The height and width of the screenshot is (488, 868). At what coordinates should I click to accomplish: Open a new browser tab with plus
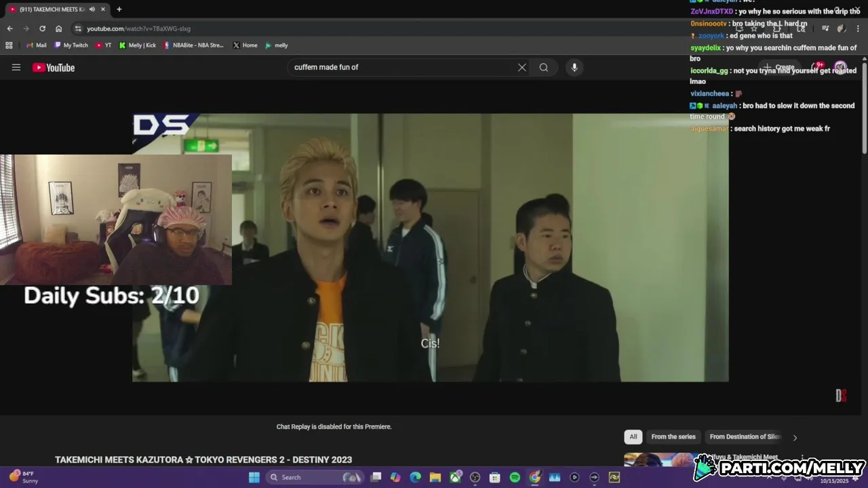click(x=119, y=9)
